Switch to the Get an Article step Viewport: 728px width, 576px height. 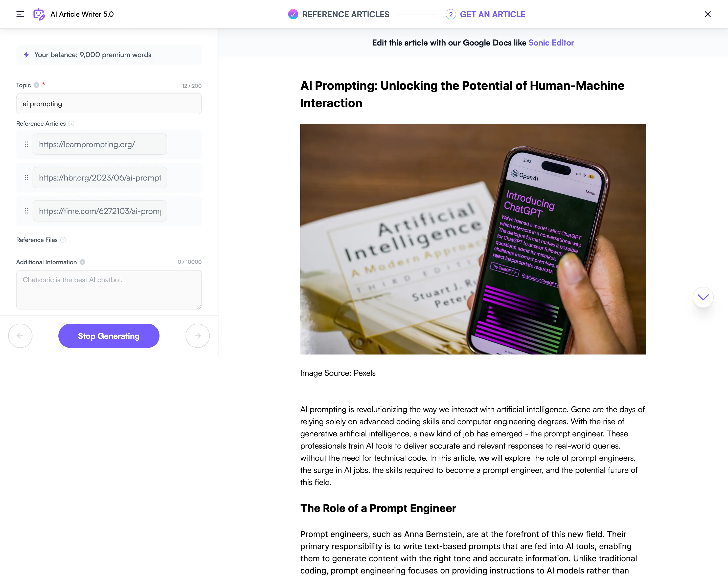(x=486, y=14)
